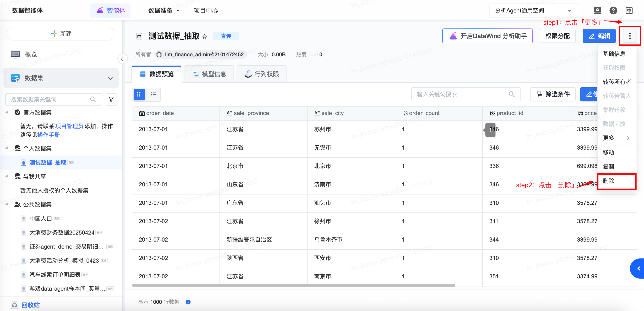Open the 智能体 agent tab
Image resolution: width=644 pixels, height=311 pixels.
tap(110, 11)
